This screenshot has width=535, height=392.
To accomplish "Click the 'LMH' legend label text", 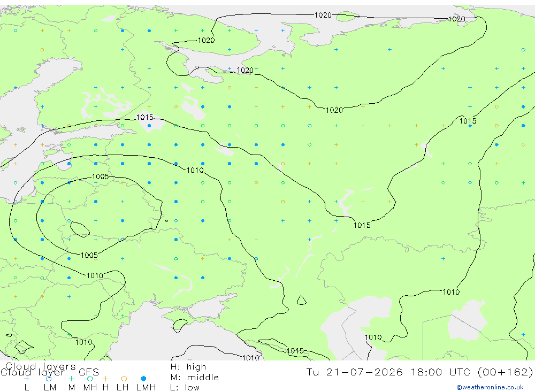I will (x=146, y=388).
